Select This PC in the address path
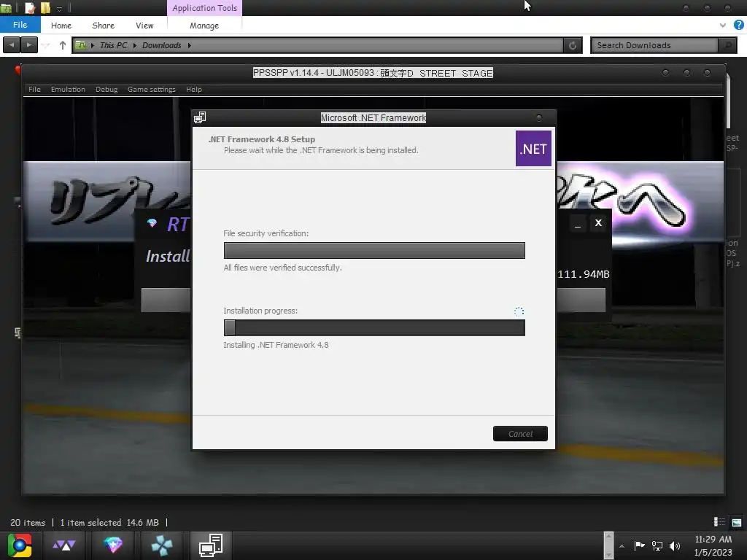Screen dimensions: 747x560 point(113,45)
